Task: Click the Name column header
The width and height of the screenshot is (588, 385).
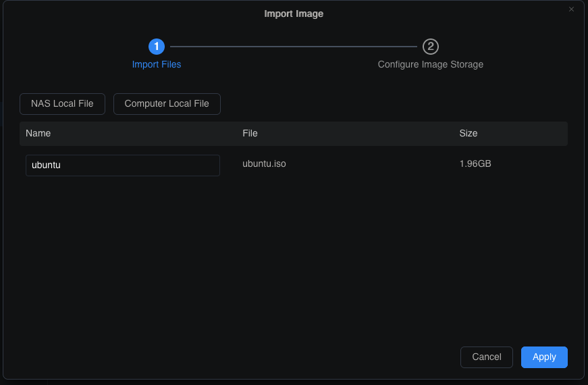Action: pos(38,134)
